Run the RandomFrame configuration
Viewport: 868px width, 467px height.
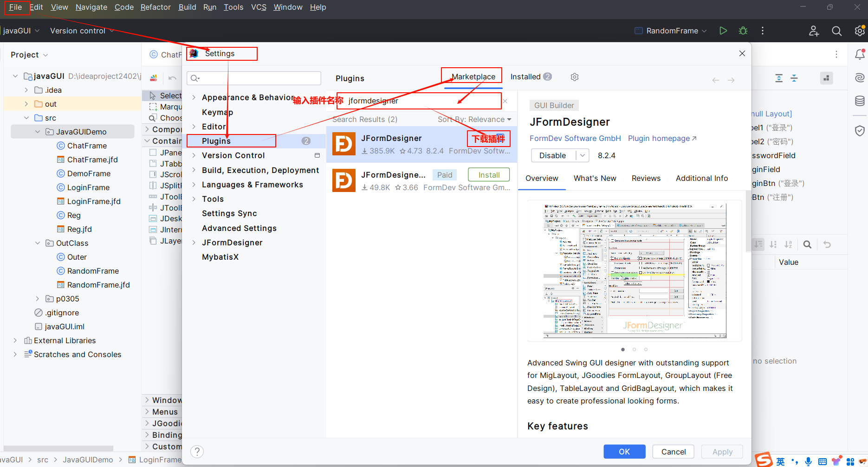[723, 31]
